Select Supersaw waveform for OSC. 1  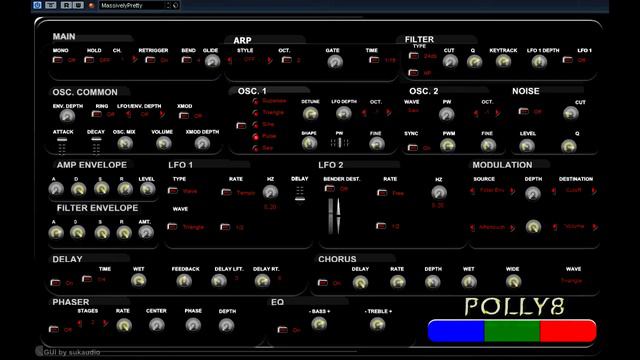tap(256, 101)
